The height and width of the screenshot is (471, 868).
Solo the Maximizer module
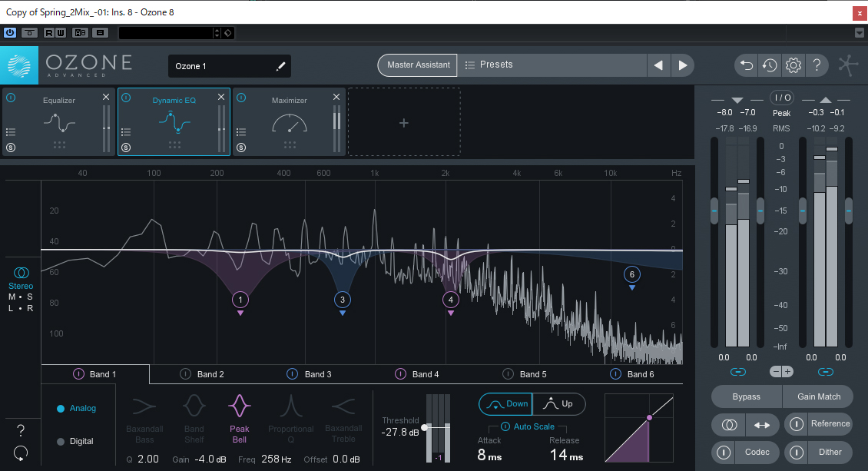point(240,148)
